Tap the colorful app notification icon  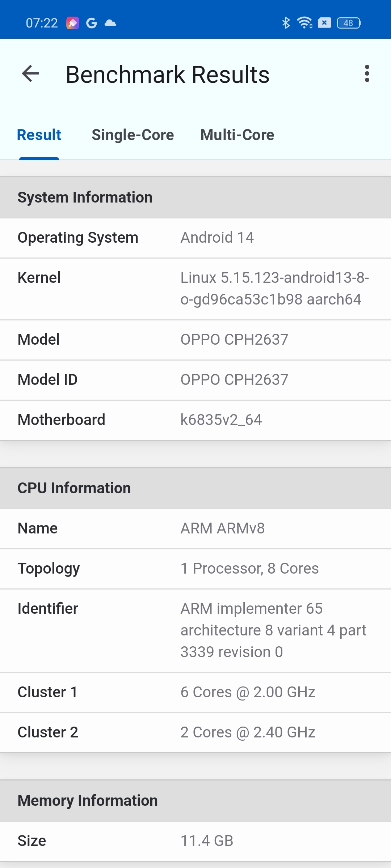tap(73, 23)
